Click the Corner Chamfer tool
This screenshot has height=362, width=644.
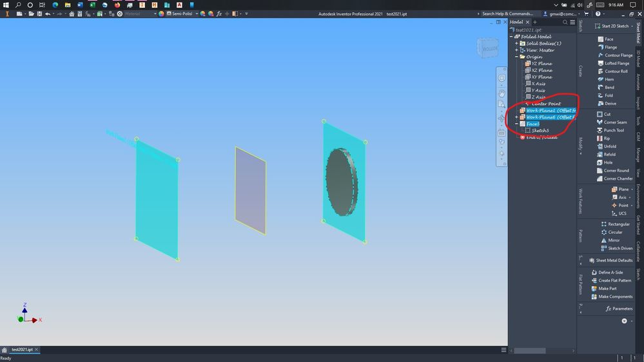click(x=614, y=178)
